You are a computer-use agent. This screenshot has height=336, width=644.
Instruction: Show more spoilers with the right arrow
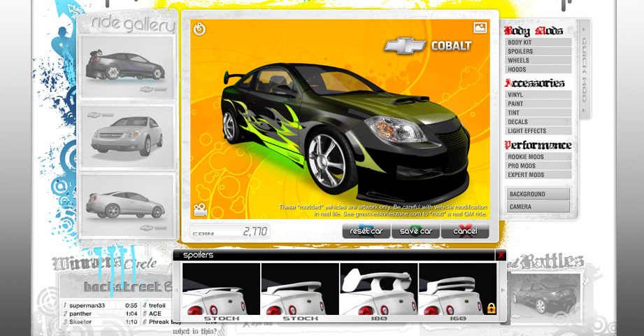click(502, 290)
